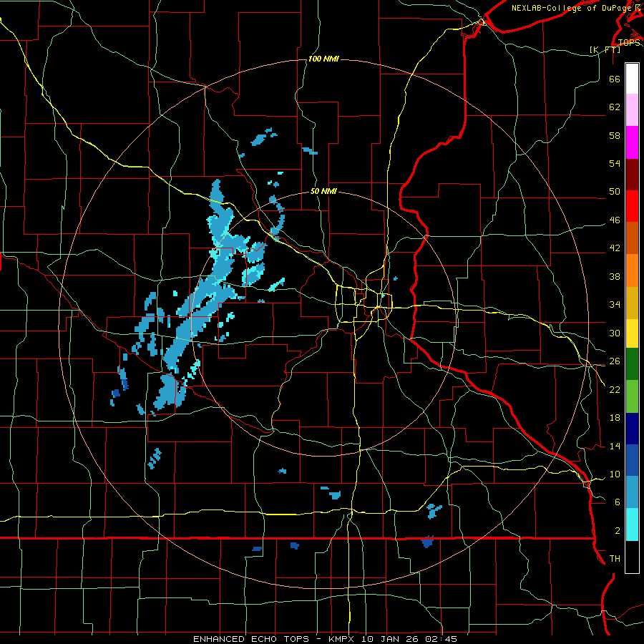Click the legend value "46"
644x644 pixels.
tap(615, 220)
